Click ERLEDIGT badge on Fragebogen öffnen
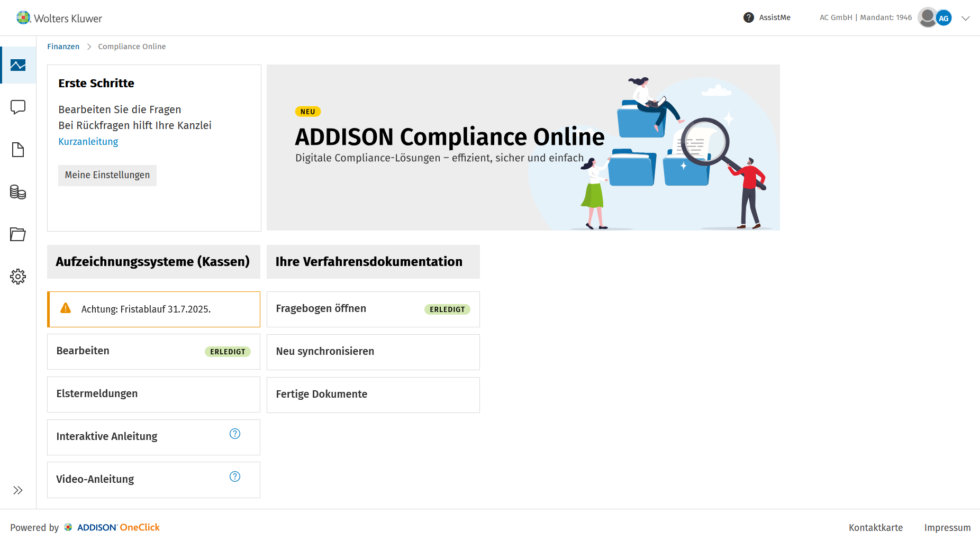Image resolution: width=980 pixels, height=541 pixels. click(x=447, y=309)
